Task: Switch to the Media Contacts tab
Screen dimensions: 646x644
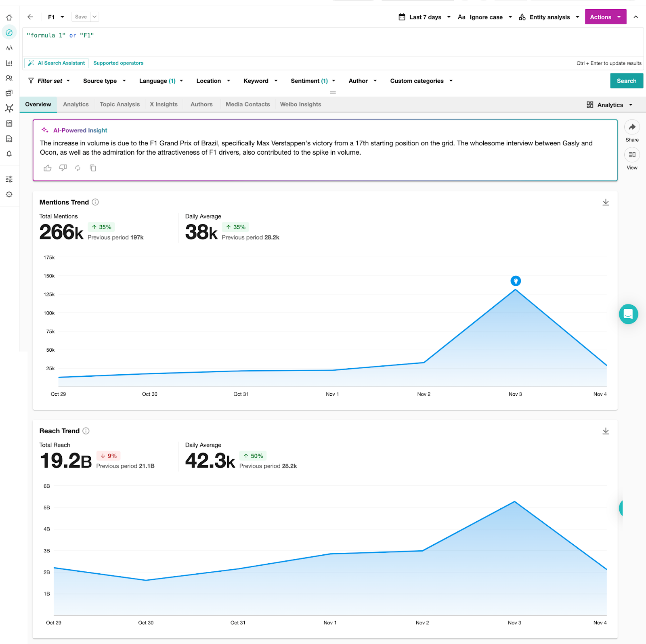Action: point(247,104)
